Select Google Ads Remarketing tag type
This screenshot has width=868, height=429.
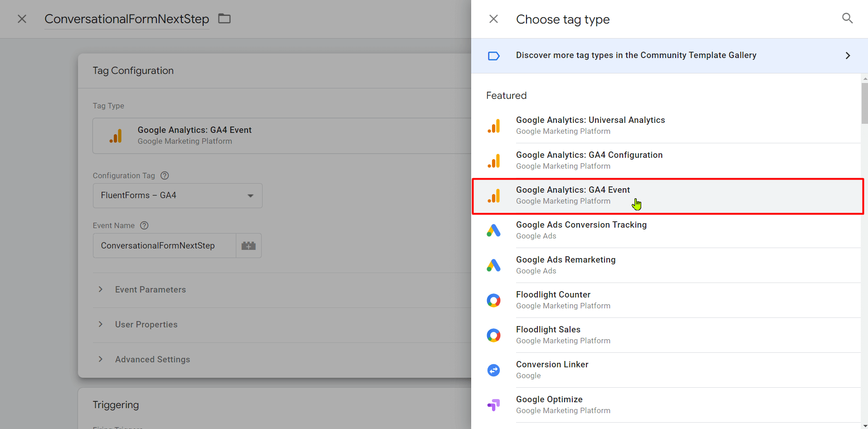[x=666, y=265]
